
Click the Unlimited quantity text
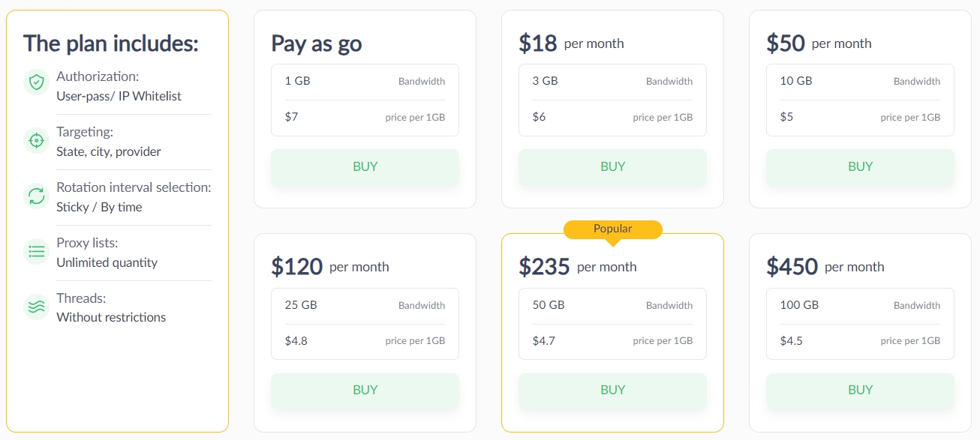point(107,262)
